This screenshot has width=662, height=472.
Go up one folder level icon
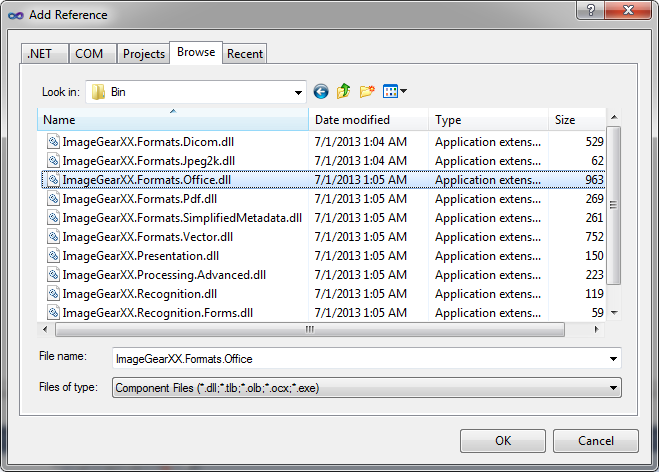(x=344, y=91)
